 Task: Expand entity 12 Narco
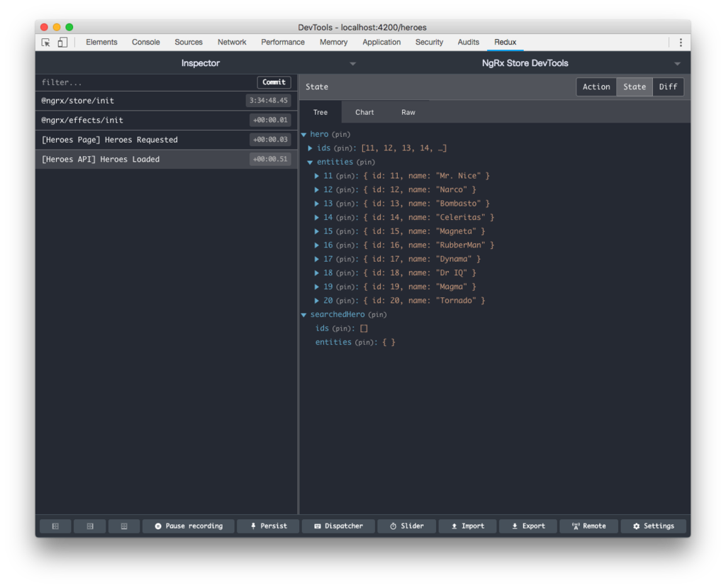pos(317,190)
